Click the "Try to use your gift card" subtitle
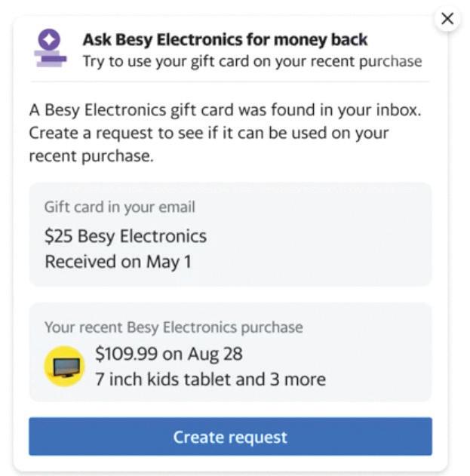 (x=252, y=61)
